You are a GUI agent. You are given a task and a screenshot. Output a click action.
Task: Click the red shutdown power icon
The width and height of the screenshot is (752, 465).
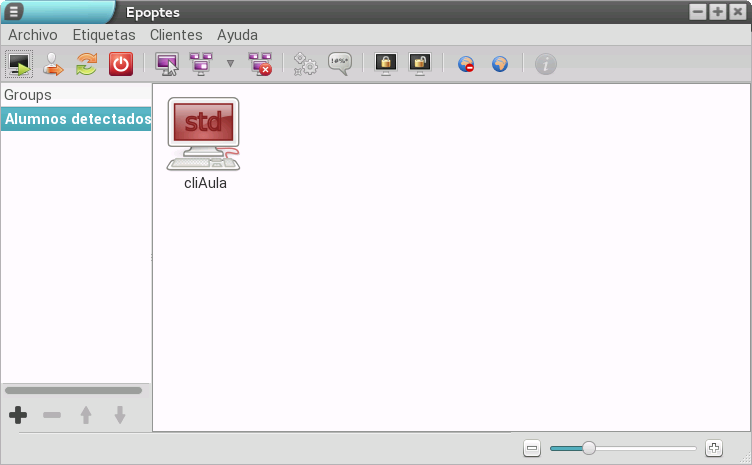click(x=120, y=65)
